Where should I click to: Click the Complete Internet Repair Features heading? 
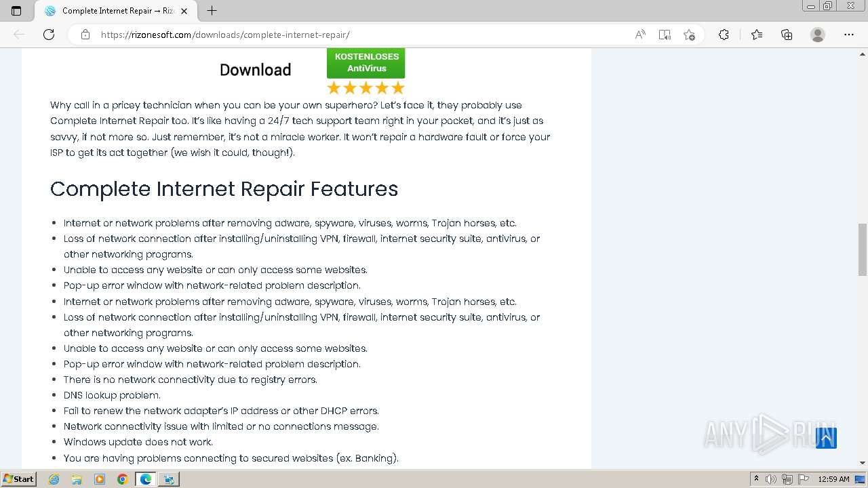[224, 188]
